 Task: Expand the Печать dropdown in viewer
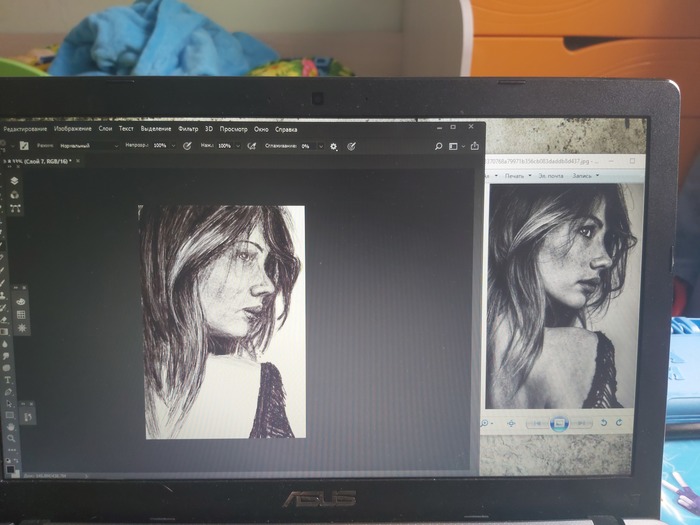(x=517, y=176)
